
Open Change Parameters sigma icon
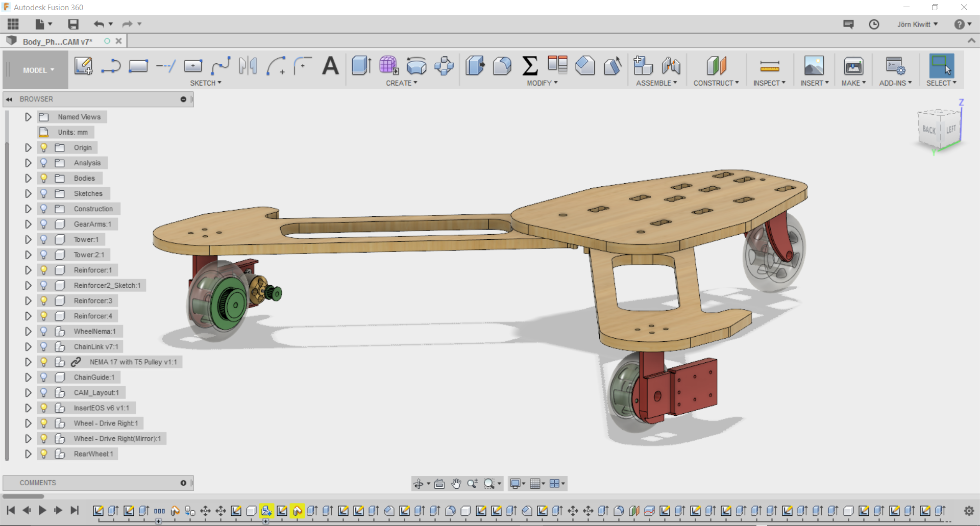[x=530, y=66]
